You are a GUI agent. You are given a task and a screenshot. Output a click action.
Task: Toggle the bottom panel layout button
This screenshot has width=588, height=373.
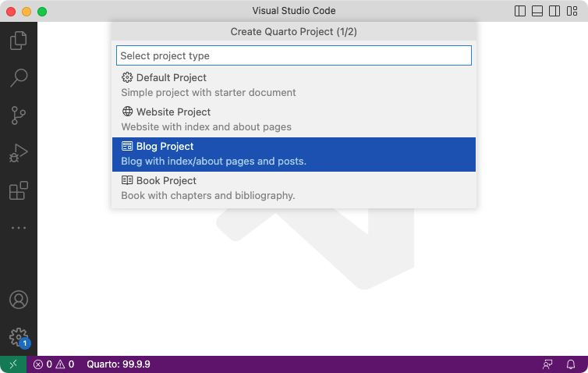[x=537, y=11]
